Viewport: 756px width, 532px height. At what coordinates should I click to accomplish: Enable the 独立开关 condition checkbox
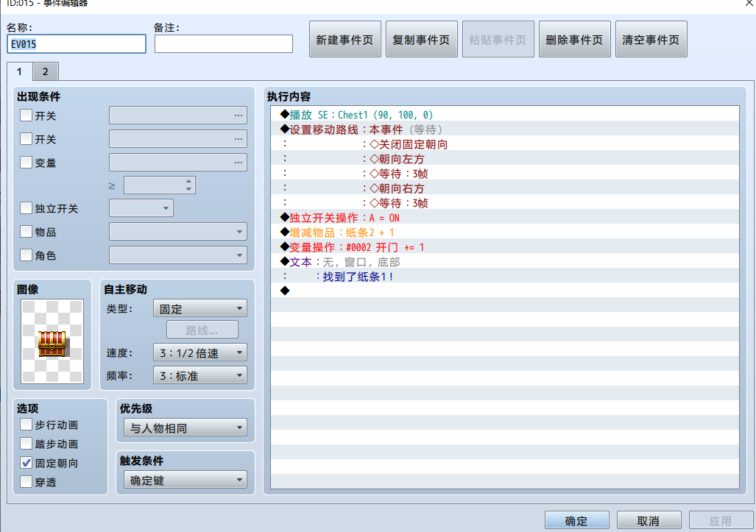pyautogui.click(x=26, y=208)
